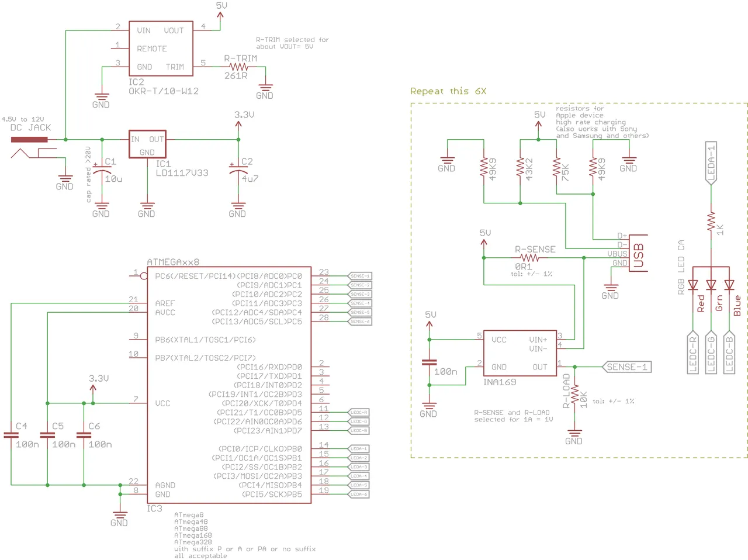
Task: Click the 'AREF' pin label
Action: (165, 303)
